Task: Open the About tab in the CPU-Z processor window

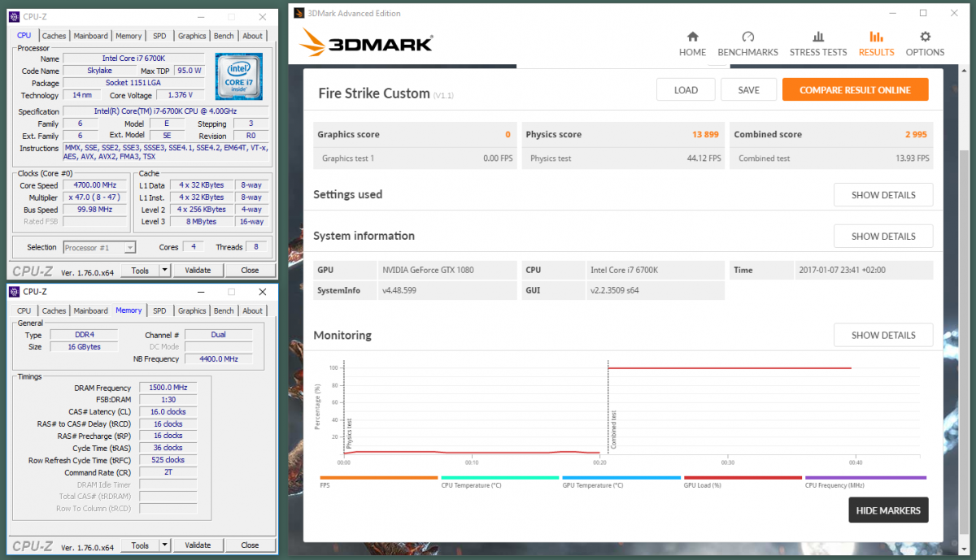Action: coord(253,36)
